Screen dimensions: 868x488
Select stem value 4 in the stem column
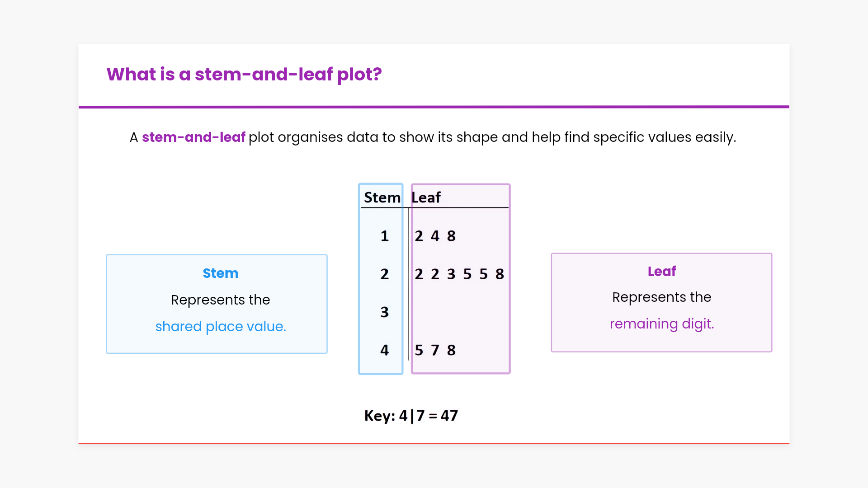pos(384,350)
